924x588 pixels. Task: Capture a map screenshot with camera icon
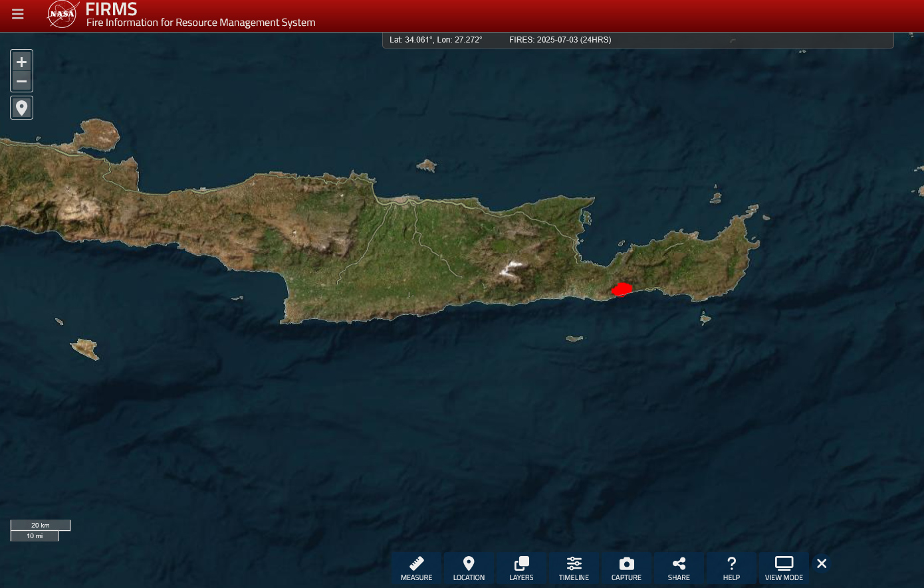click(626, 568)
